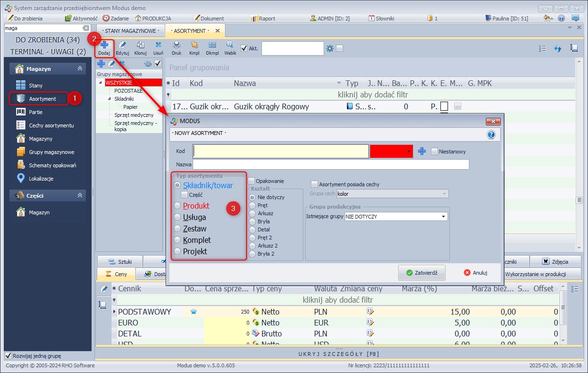Click the Nazwa input field
The height and width of the screenshot is (373, 588).
tap(331, 164)
